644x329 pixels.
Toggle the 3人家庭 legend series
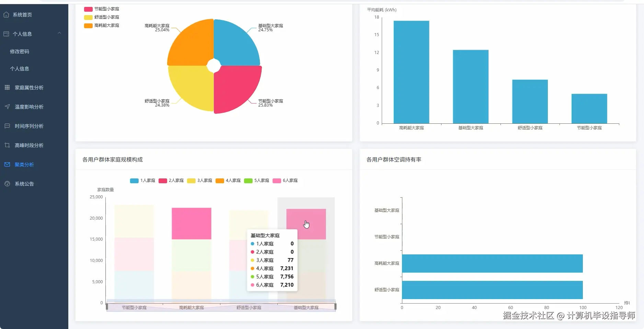199,180
